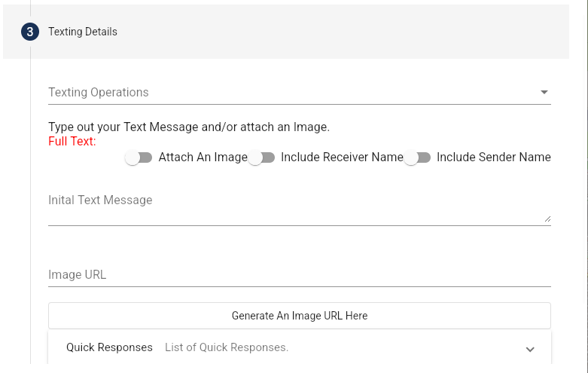Click the text area resize handle
The width and height of the screenshot is (588, 373).
[547, 219]
